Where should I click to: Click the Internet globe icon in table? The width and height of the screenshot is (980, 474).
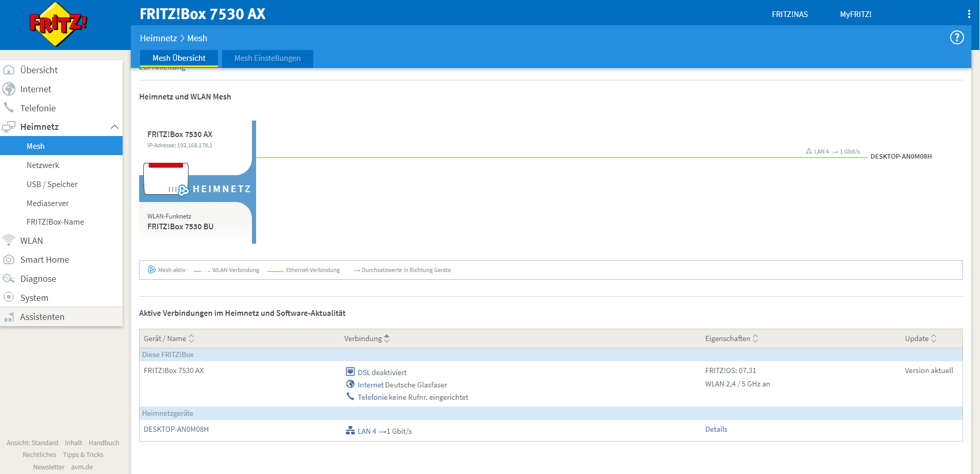(x=350, y=384)
